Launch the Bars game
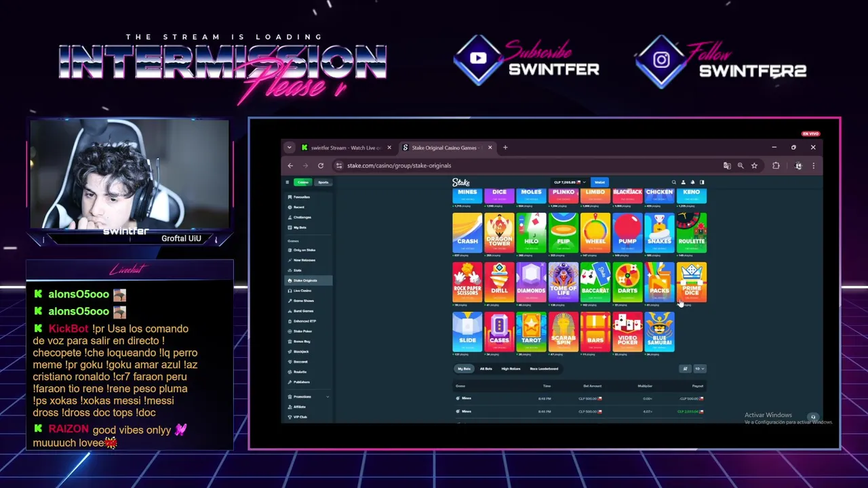Viewport: 868px width, 488px height. pos(595,331)
